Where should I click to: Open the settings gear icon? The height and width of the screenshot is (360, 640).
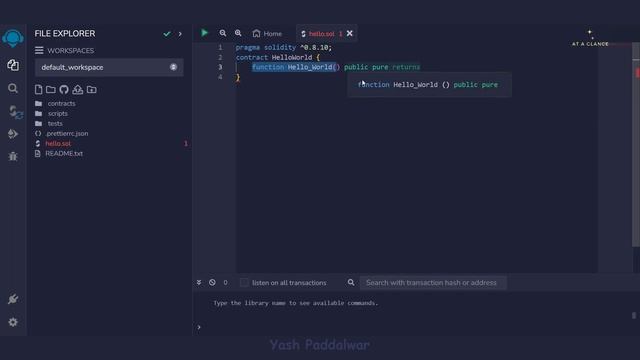(13, 322)
